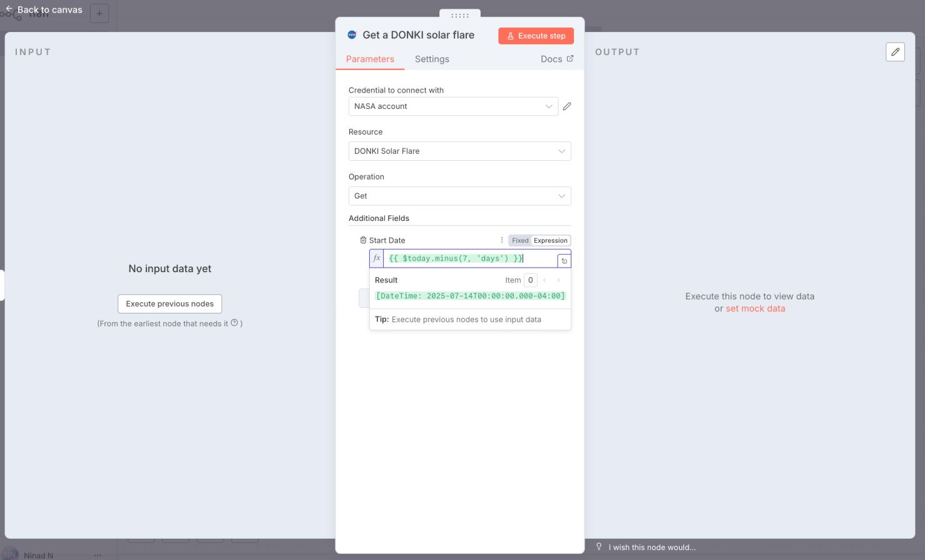Click the node panel drag handle

point(460,15)
